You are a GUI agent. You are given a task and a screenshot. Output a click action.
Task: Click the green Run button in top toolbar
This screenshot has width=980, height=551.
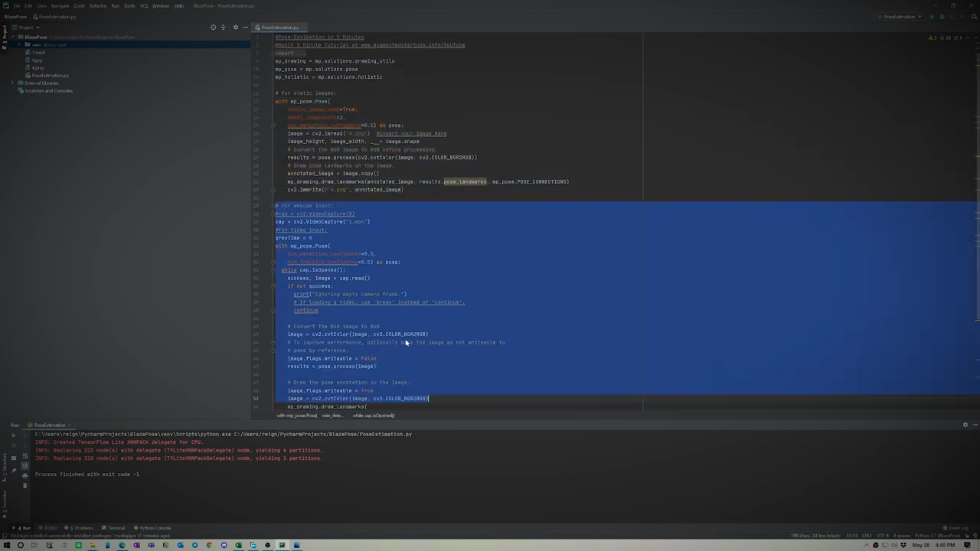(932, 16)
